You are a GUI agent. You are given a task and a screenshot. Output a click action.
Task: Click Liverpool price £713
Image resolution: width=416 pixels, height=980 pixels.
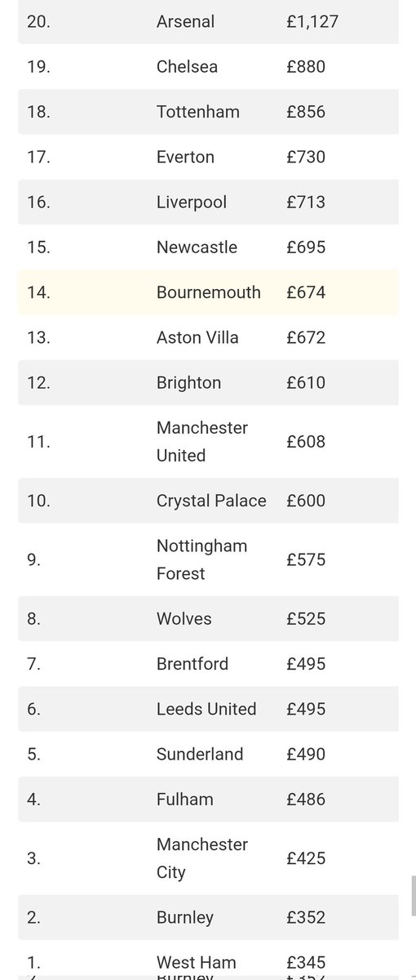[x=306, y=202]
